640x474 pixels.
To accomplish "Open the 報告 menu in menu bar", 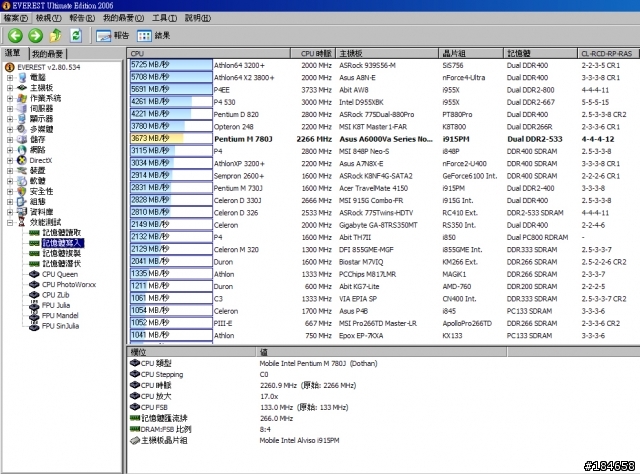I will coord(82,18).
